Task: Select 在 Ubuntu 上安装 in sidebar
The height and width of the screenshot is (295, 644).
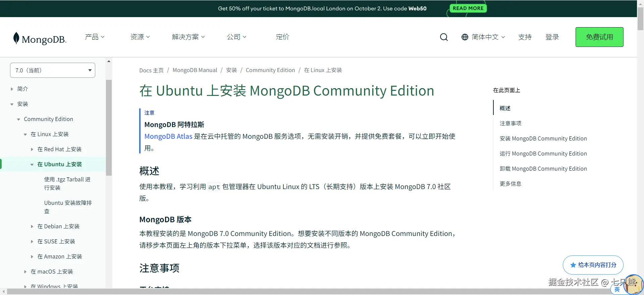Action: coord(59,164)
